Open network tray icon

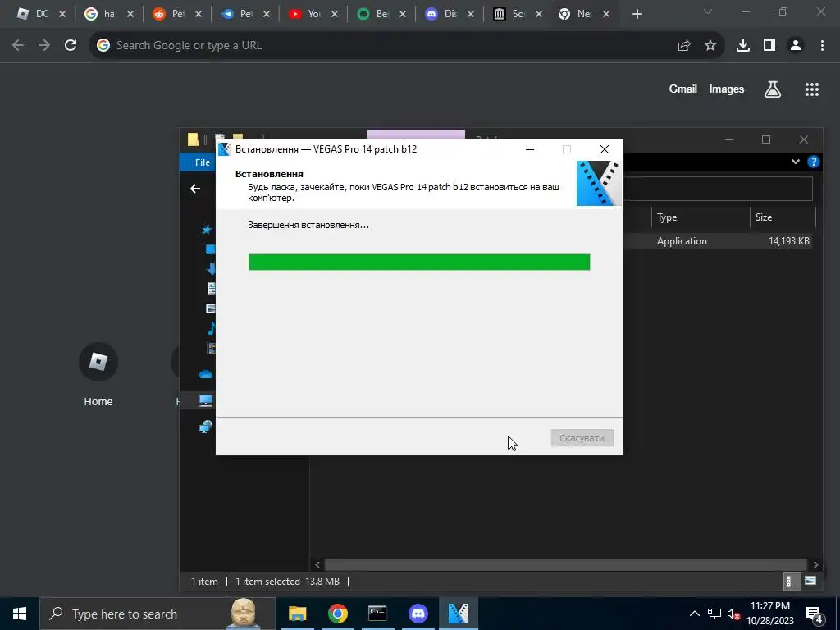[x=714, y=614]
